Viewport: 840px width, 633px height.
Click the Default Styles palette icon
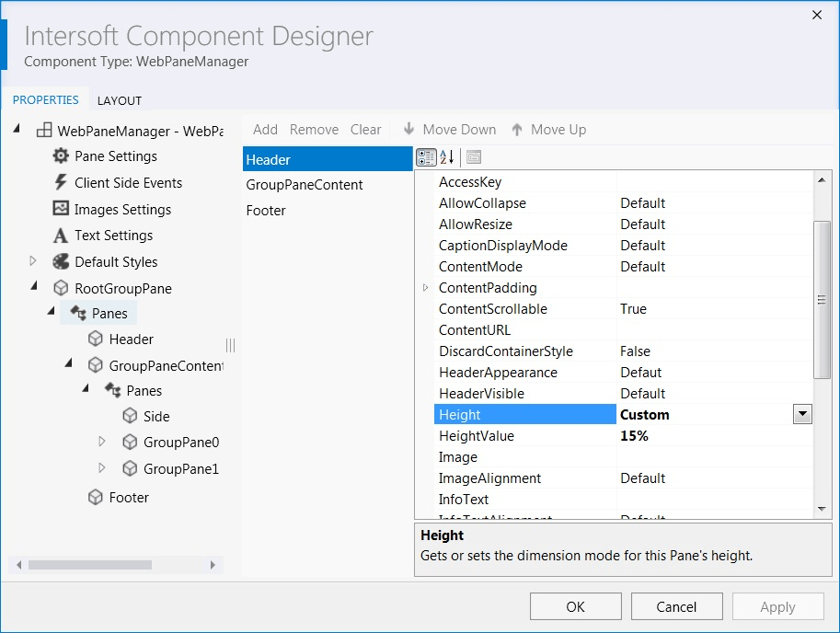pyautogui.click(x=61, y=261)
